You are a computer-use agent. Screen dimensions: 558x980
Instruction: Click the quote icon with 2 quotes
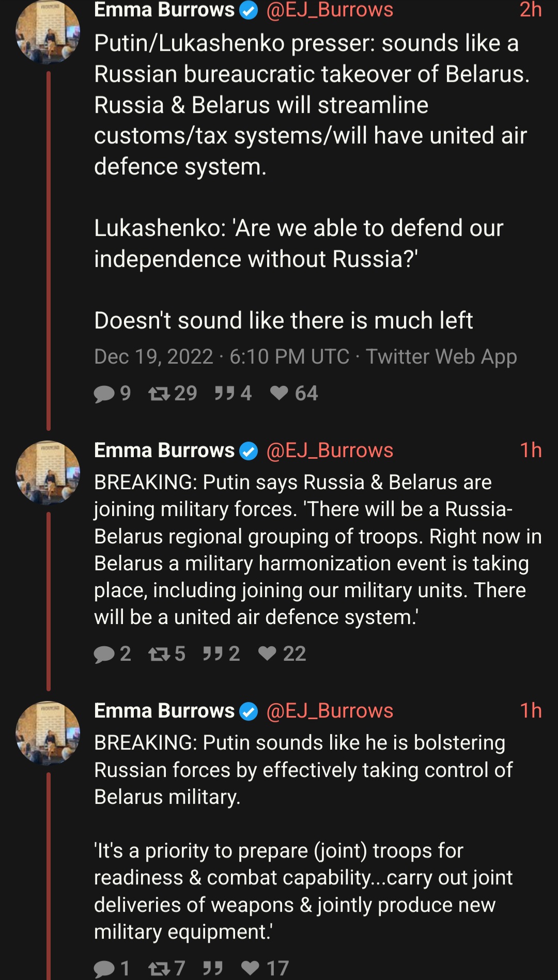tap(213, 654)
